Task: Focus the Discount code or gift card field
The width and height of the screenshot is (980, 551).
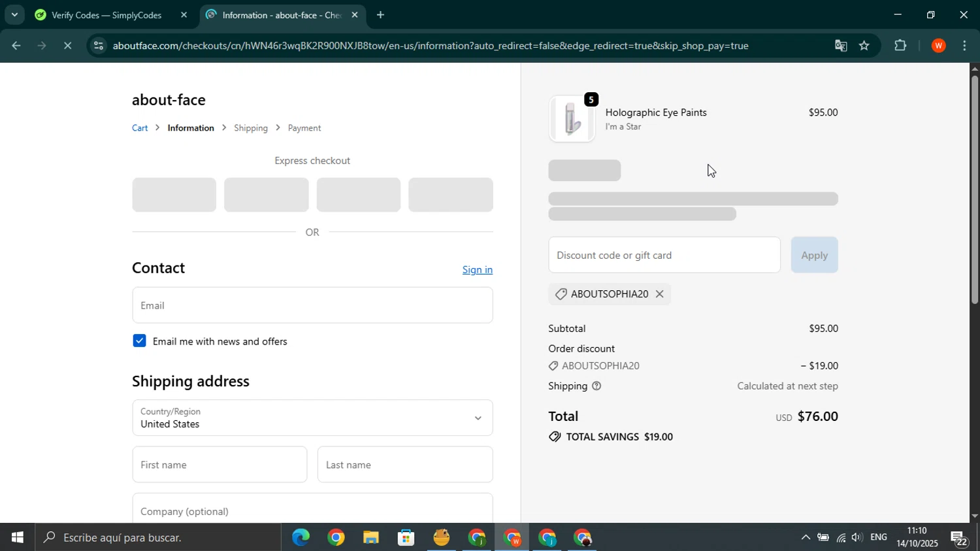Action: point(664,255)
